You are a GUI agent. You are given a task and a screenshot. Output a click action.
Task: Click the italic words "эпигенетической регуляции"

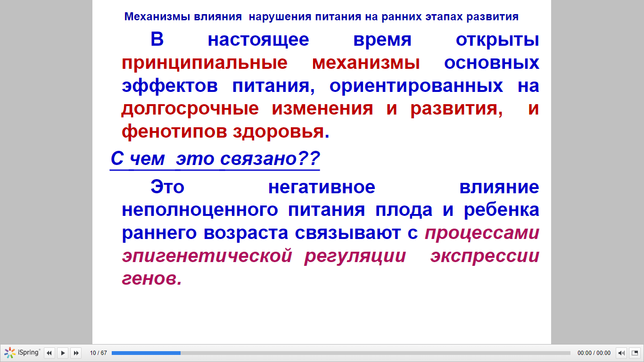point(264,256)
